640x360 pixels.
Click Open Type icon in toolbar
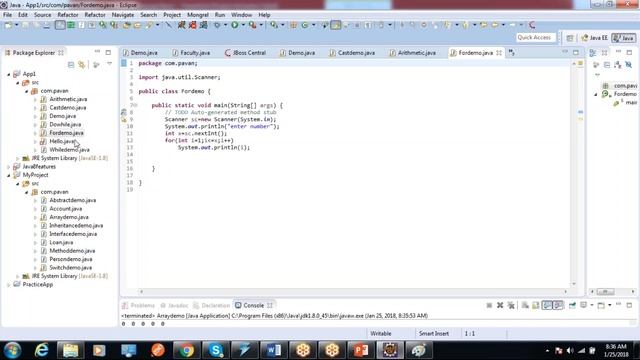[x=127, y=25]
